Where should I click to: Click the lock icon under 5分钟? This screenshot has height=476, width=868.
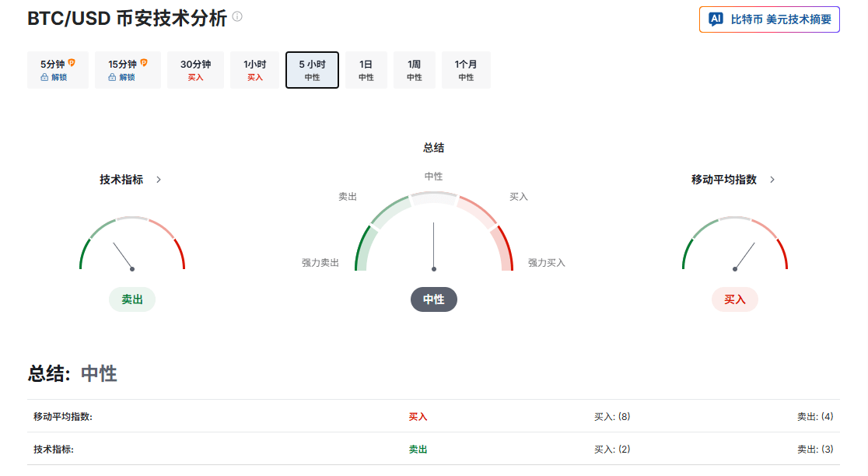(x=44, y=77)
